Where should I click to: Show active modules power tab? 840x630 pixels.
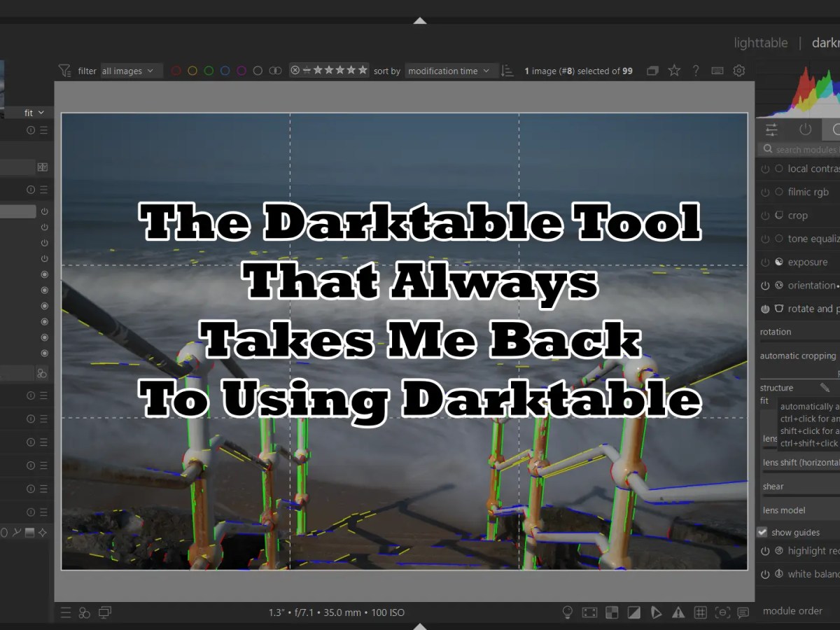[805, 129]
